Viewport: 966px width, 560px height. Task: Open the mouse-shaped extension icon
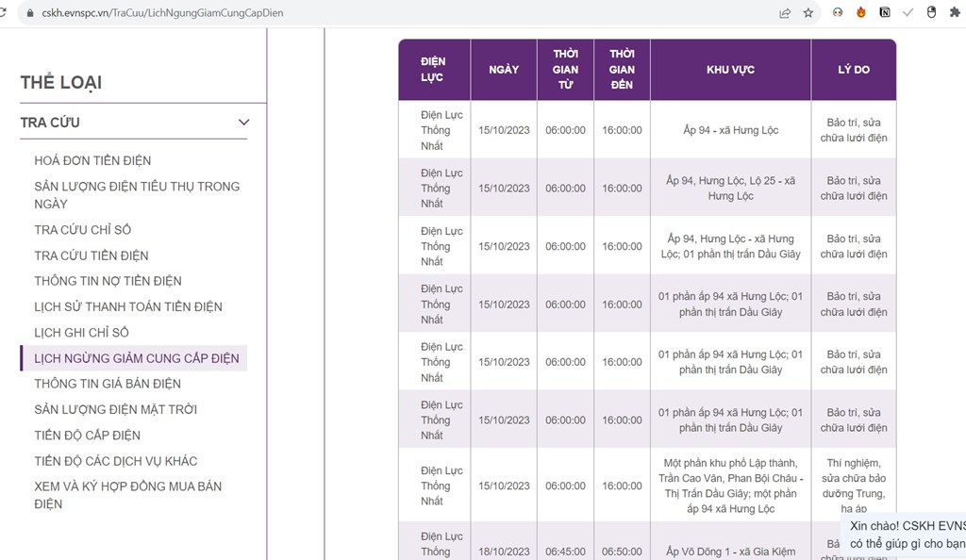point(931,12)
